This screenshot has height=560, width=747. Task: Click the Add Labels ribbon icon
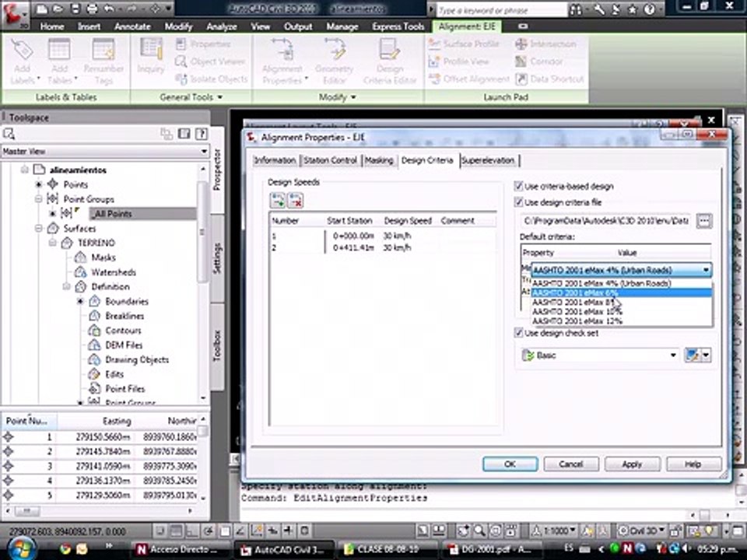[23, 62]
